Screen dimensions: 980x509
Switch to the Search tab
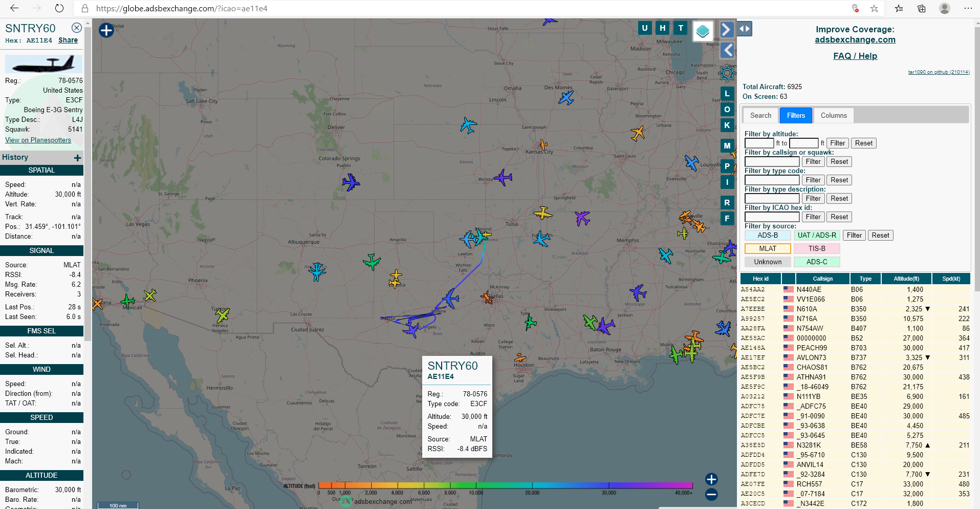click(760, 115)
